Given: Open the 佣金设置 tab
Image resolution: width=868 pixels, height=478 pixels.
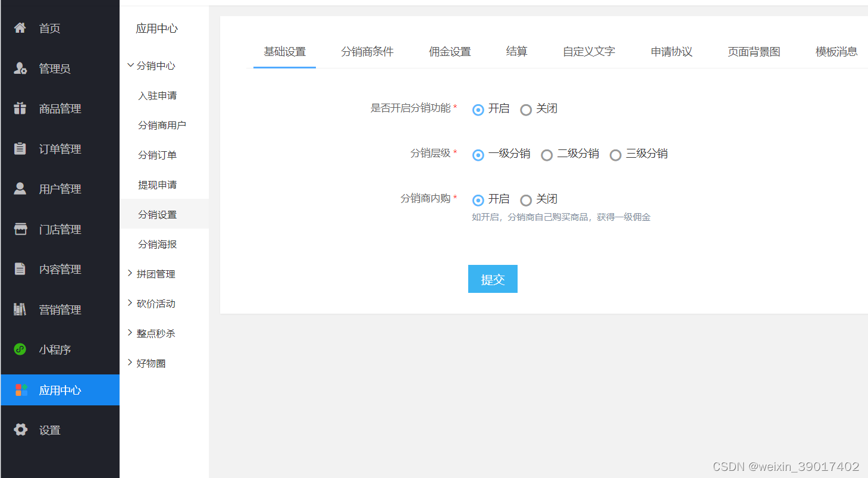Looking at the screenshot, I should pos(450,52).
